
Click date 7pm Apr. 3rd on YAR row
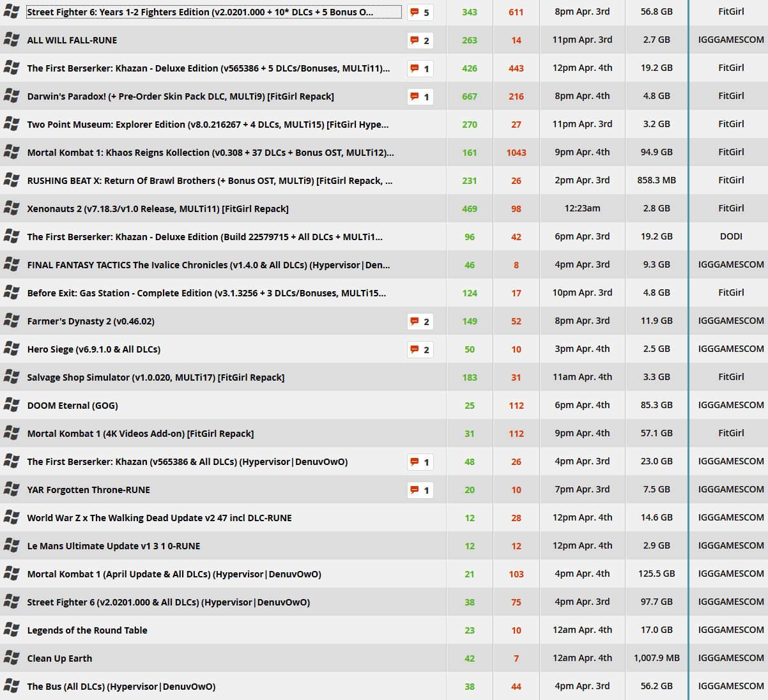click(582, 489)
